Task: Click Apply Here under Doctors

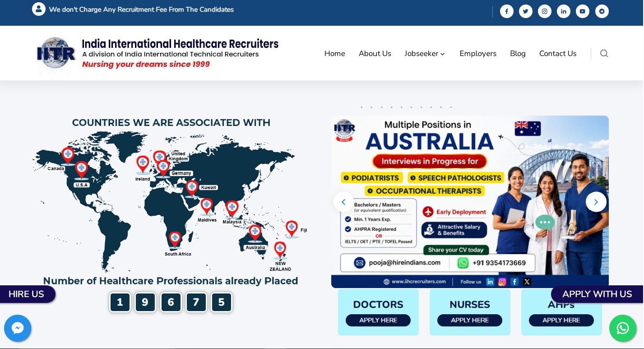Action: tap(378, 320)
